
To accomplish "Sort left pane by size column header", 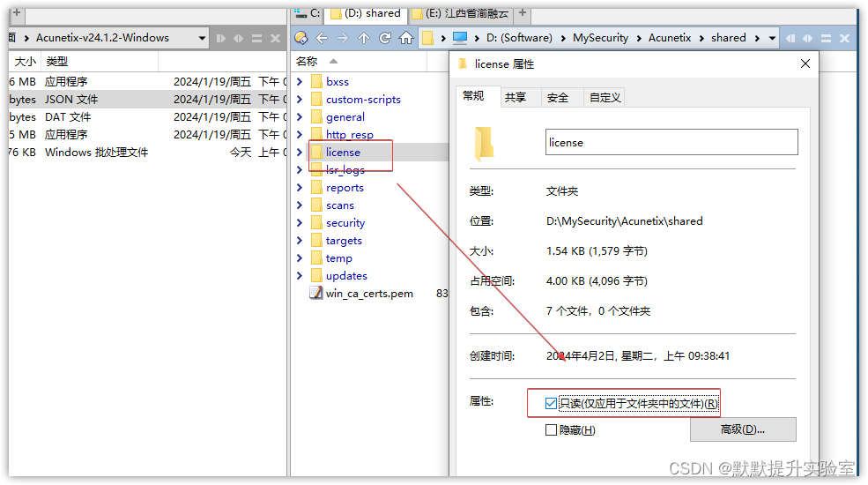I will pos(25,62).
